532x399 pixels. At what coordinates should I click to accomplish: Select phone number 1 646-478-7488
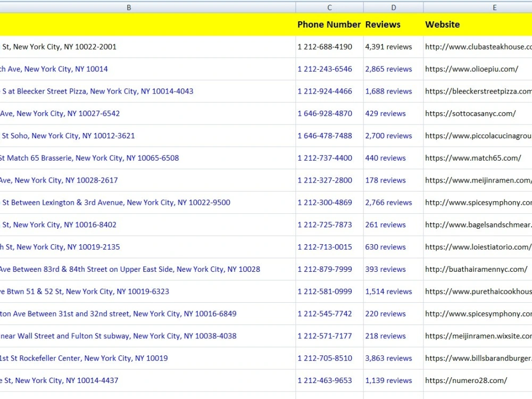(325, 136)
